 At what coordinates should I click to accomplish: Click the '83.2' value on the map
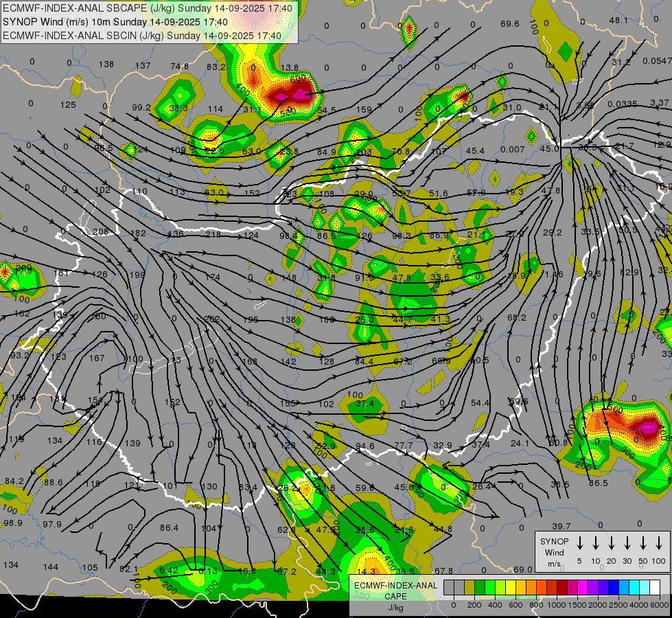tap(216, 67)
